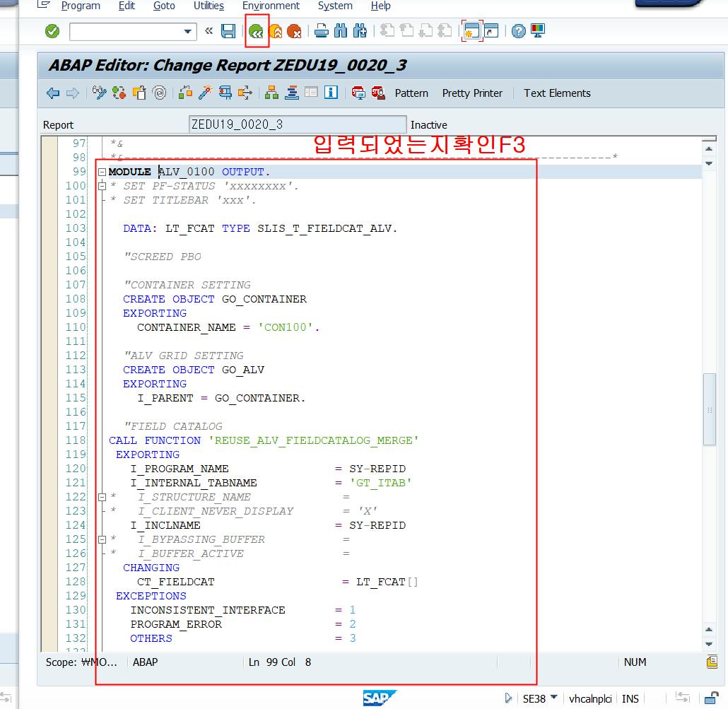Click the Where-Used List icon
The image size is (728, 709).
tap(245, 93)
